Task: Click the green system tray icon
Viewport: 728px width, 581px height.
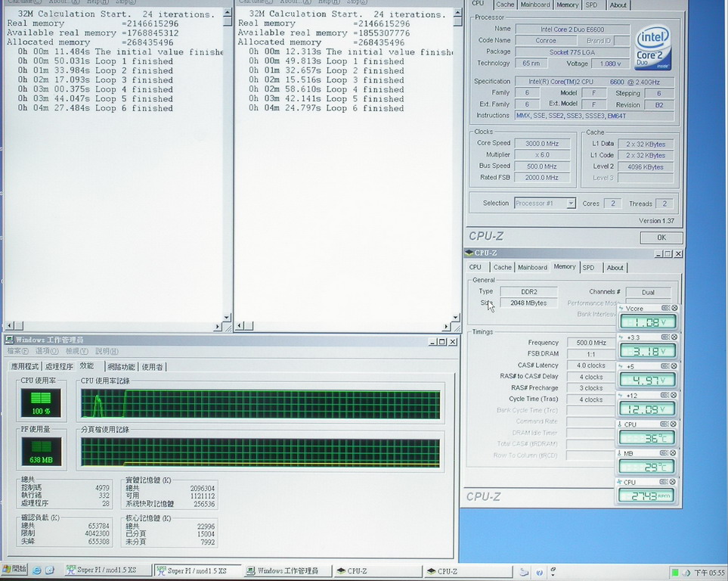Action: (x=675, y=572)
